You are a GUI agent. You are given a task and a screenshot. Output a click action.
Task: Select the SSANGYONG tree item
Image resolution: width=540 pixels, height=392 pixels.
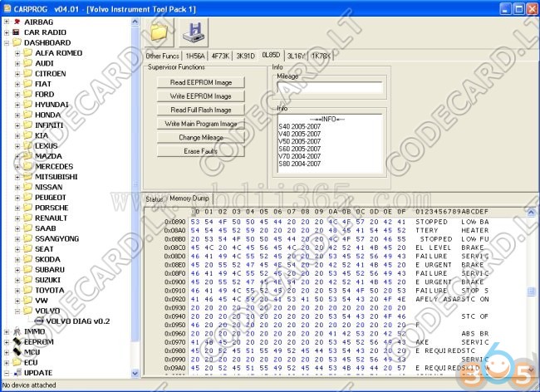(56, 238)
